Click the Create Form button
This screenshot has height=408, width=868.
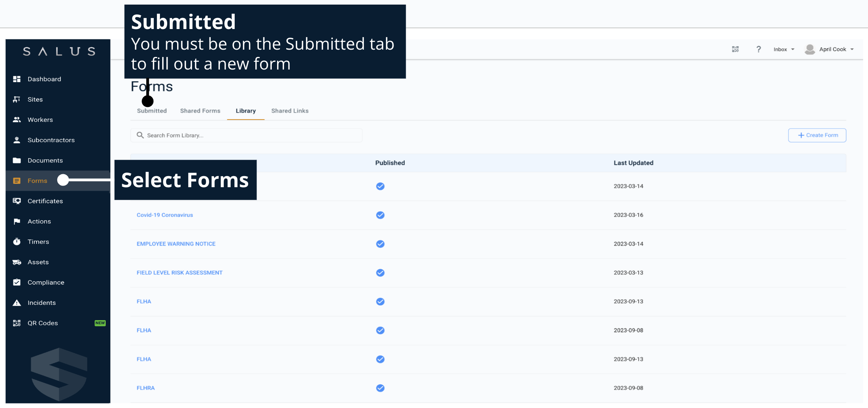[817, 135]
